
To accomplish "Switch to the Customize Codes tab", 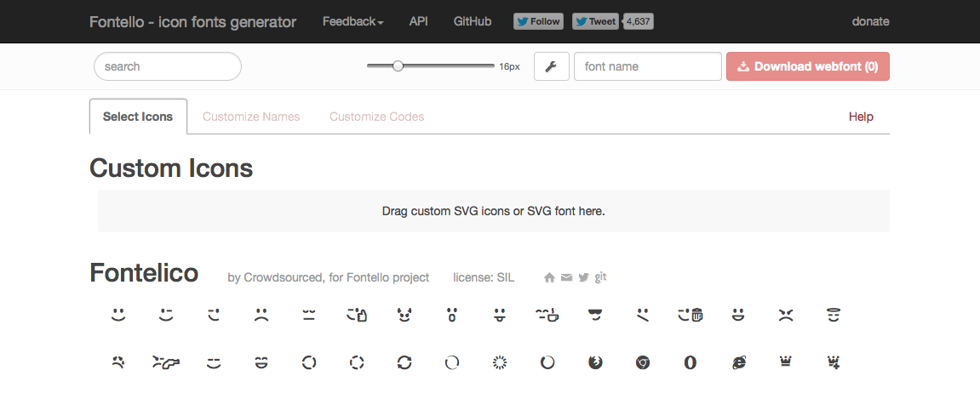I will (376, 117).
